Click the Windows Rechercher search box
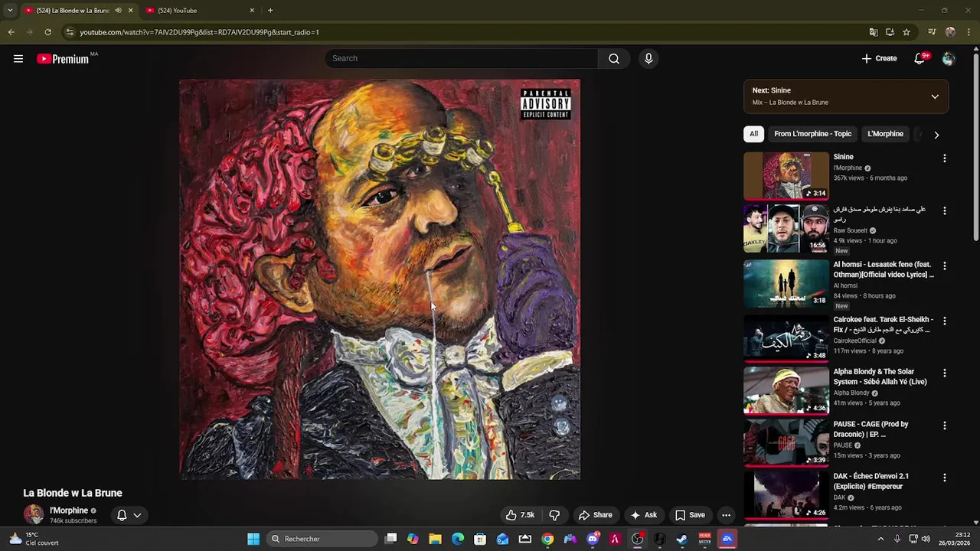Viewport: 980px width, 551px height. [x=323, y=539]
